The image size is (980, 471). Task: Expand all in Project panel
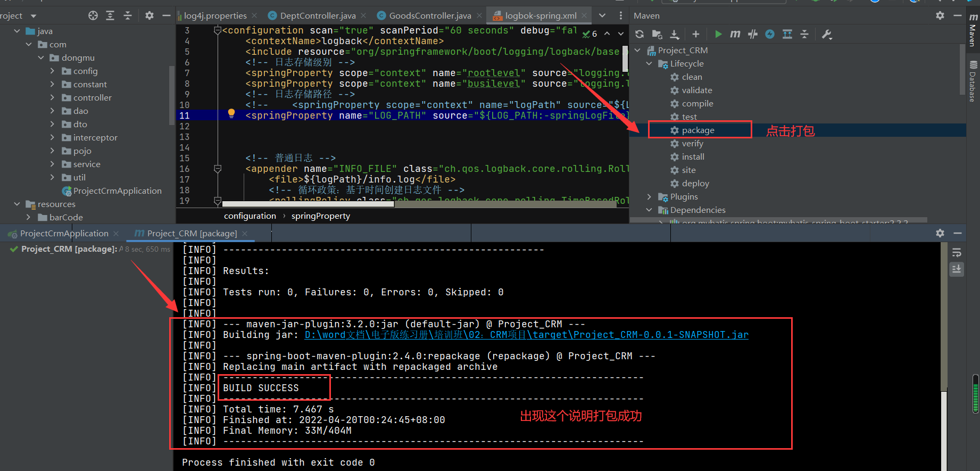tap(110, 16)
